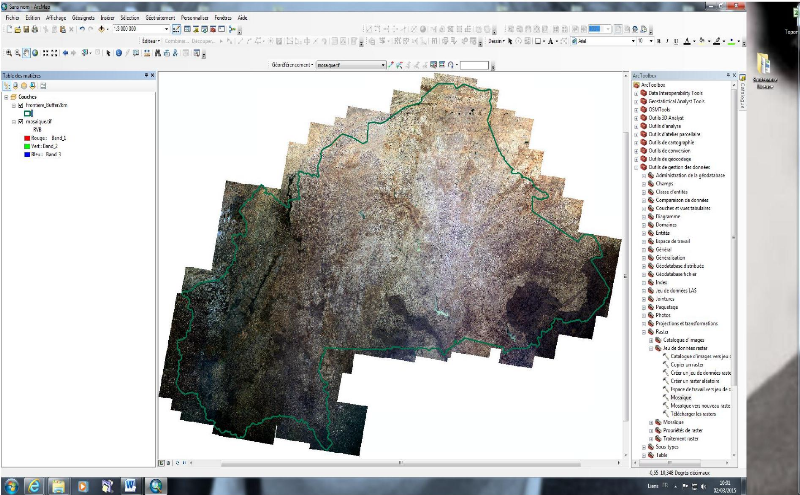Select the Zoom In tool
Screen dimensions: 800x495
pyautogui.click(x=9, y=53)
